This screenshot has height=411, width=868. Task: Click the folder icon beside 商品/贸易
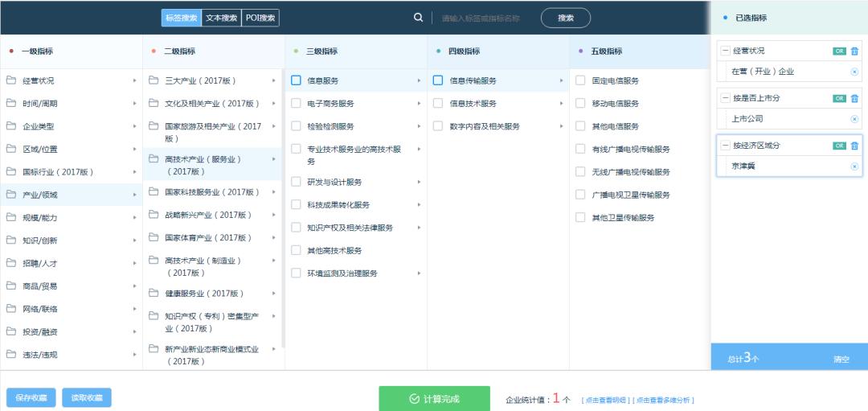pos(11,286)
